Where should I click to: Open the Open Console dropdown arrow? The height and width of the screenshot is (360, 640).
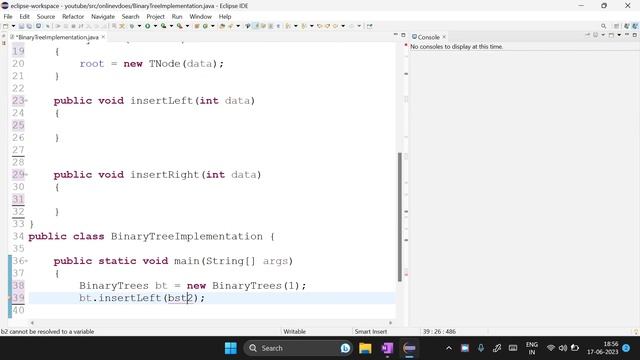click(x=619, y=36)
